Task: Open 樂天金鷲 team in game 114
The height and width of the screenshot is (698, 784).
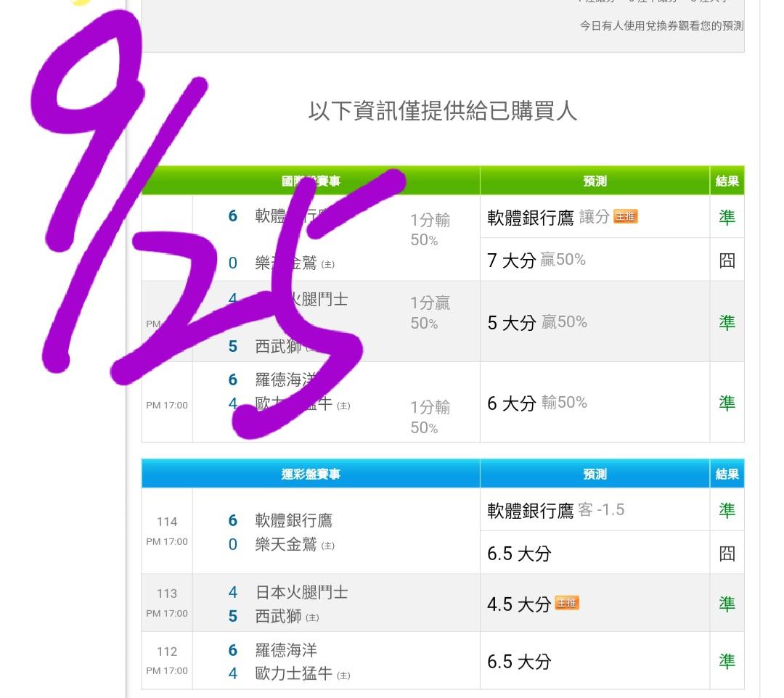Action: tap(286, 544)
